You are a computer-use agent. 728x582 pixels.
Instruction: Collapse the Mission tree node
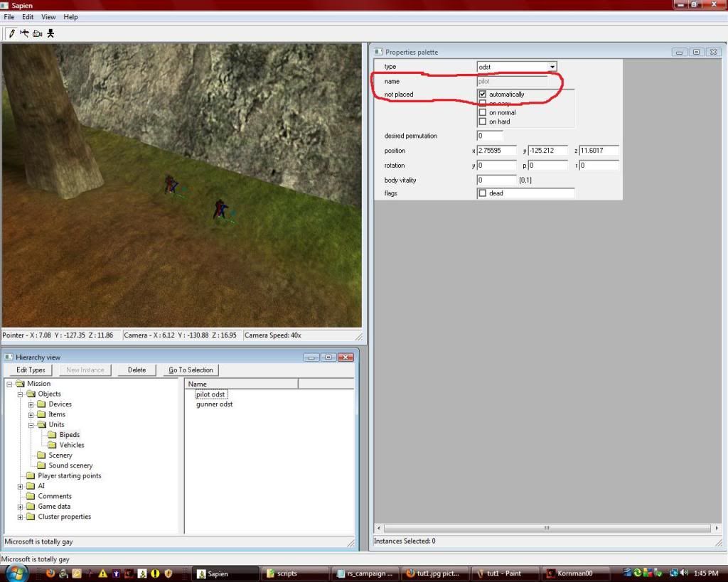pyautogui.click(x=9, y=384)
